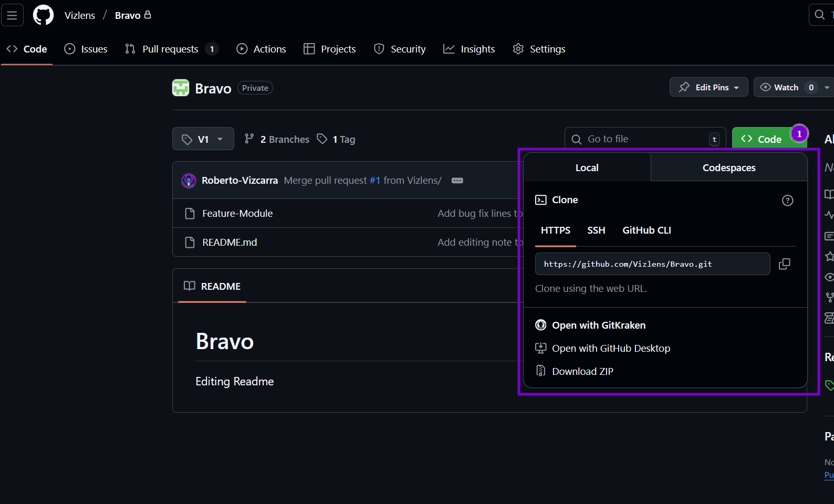This screenshot has width=834, height=504.
Task: Select the SSH clone method tab
Action: [x=596, y=230]
